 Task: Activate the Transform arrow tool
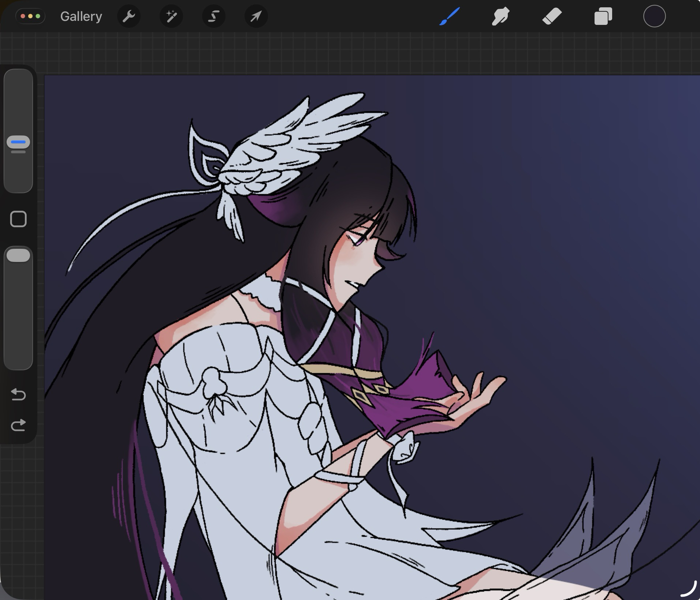(x=256, y=16)
